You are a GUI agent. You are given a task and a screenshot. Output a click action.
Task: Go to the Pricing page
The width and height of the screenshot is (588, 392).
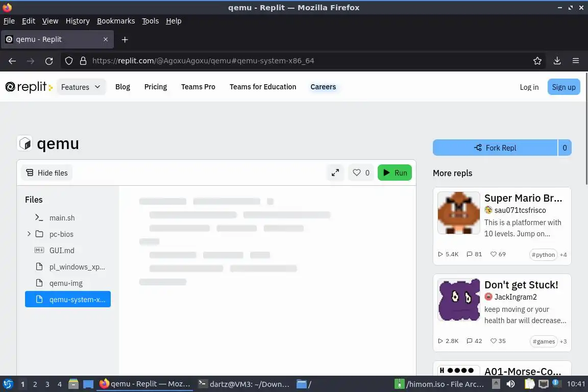click(x=156, y=87)
